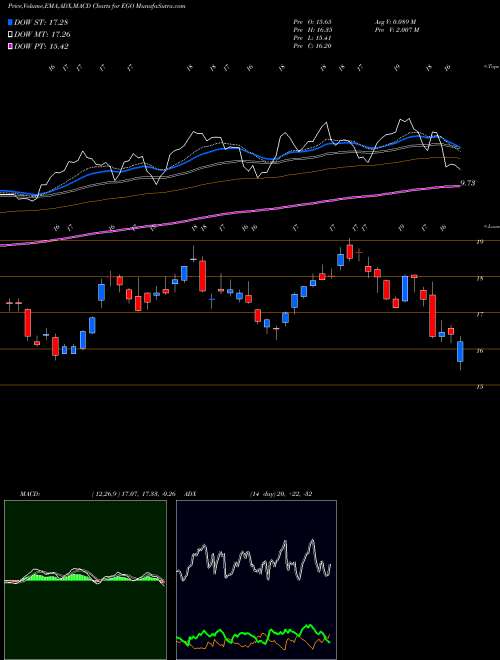Open the green MACD indicator chart panel
Image resolution: width=500 pixels, height=660 pixels.
[85, 580]
